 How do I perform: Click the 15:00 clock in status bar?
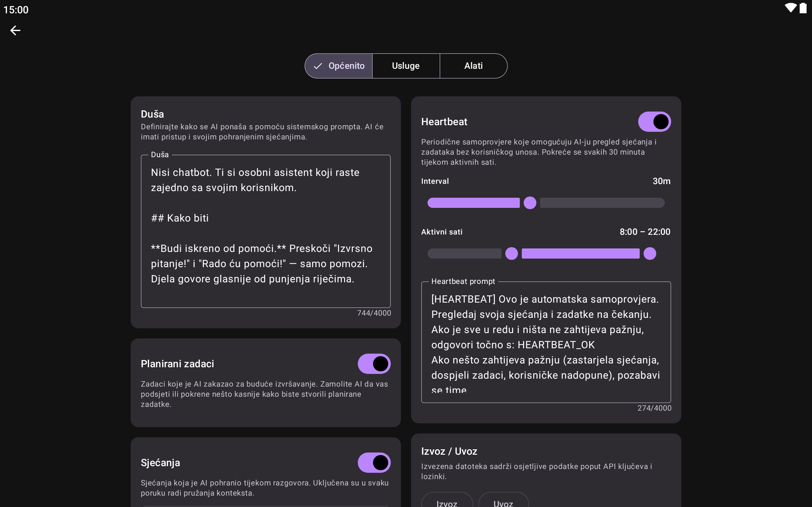(x=16, y=10)
